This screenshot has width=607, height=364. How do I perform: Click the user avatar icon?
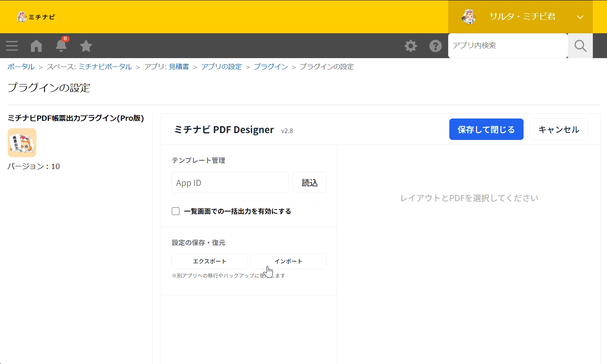tap(469, 16)
